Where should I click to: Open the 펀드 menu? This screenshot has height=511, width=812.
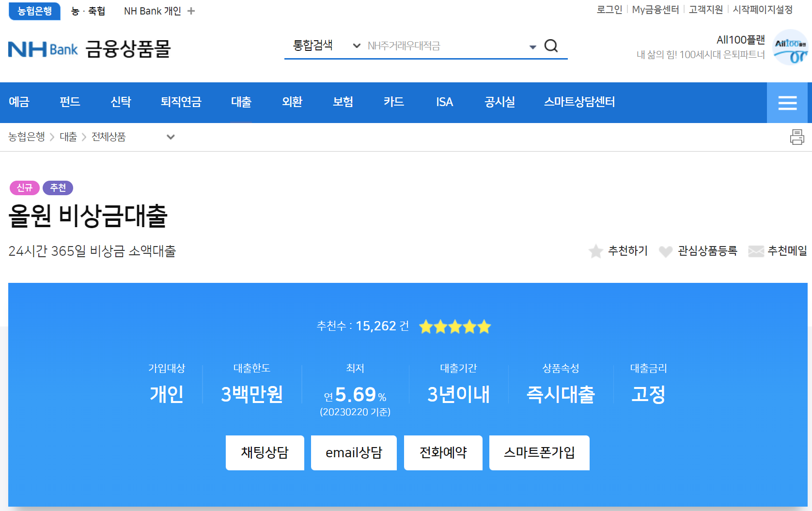coord(70,102)
